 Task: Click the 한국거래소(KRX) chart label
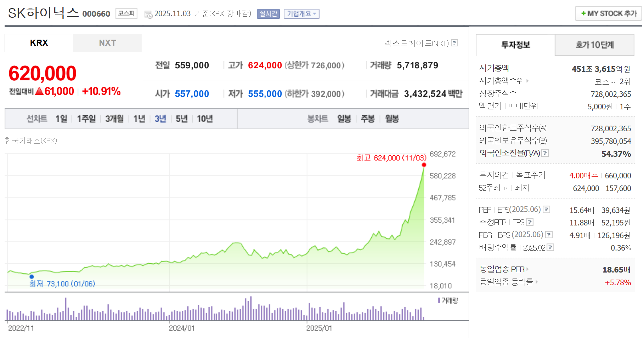(31, 141)
